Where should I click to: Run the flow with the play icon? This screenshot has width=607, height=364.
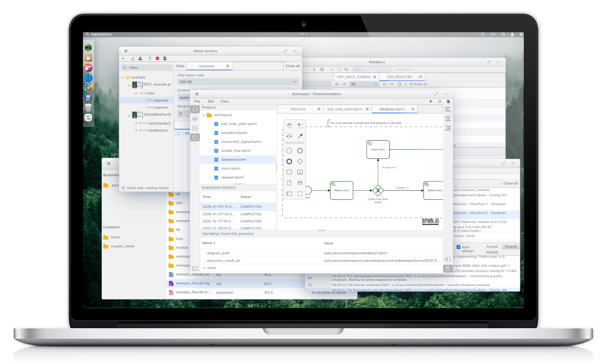[431, 102]
